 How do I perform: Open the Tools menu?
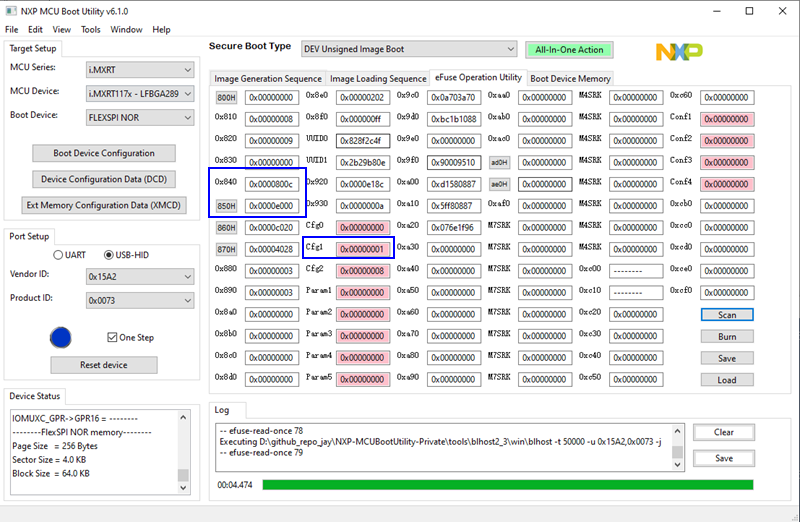click(90, 30)
